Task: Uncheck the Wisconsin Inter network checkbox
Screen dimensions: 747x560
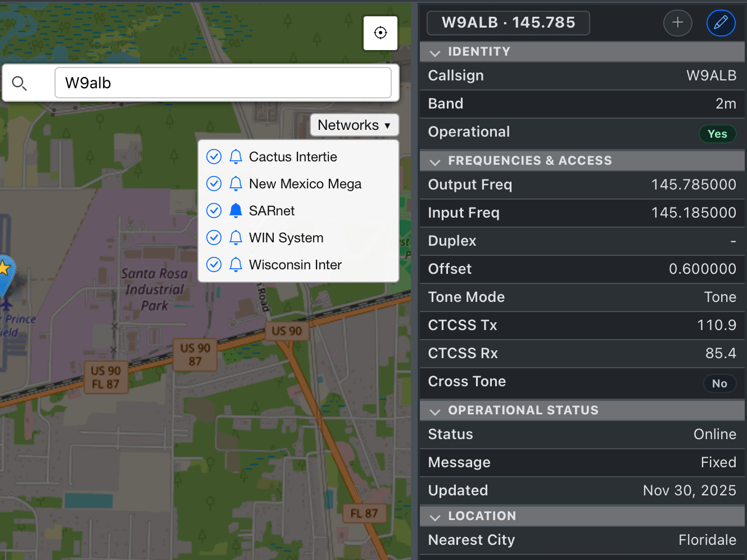Action: 214,265
